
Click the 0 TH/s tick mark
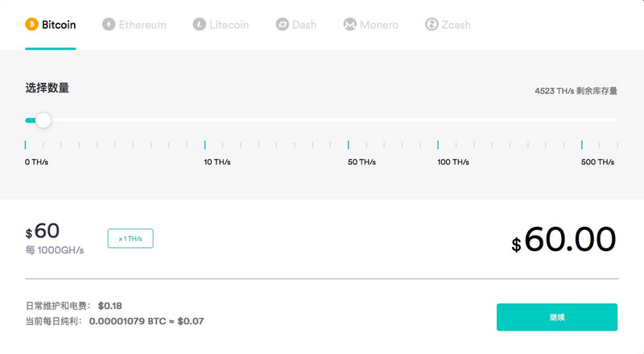26,145
